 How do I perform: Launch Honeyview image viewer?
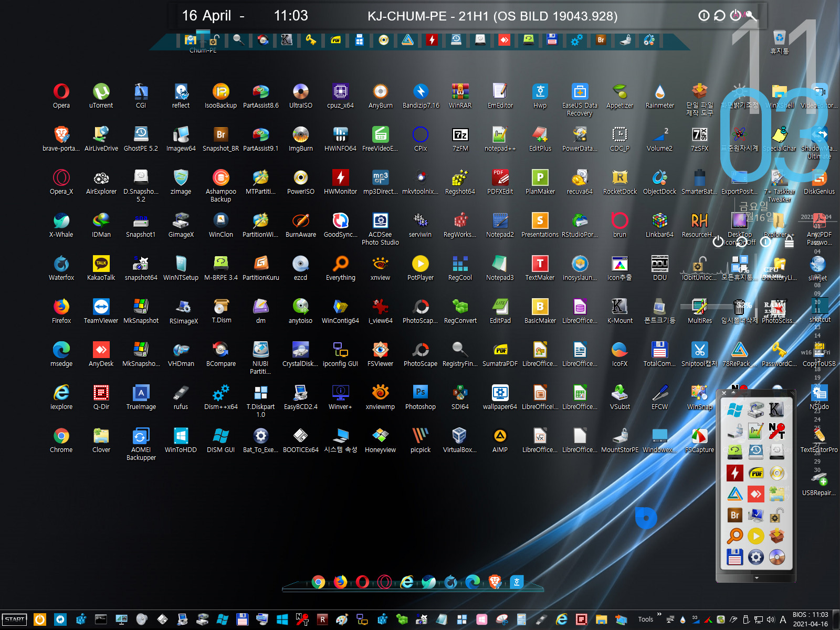tap(381, 440)
